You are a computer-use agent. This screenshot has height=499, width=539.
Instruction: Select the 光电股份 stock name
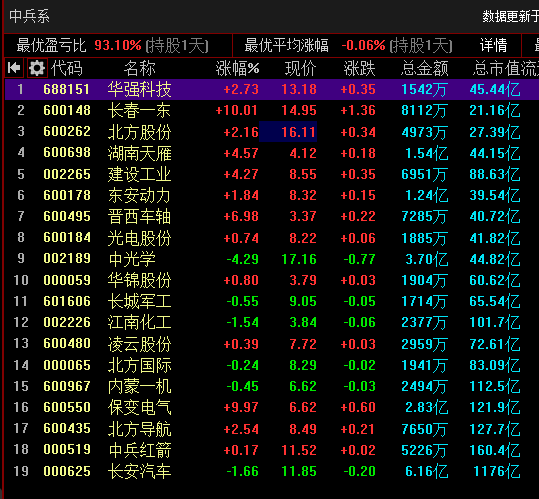tap(140, 238)
